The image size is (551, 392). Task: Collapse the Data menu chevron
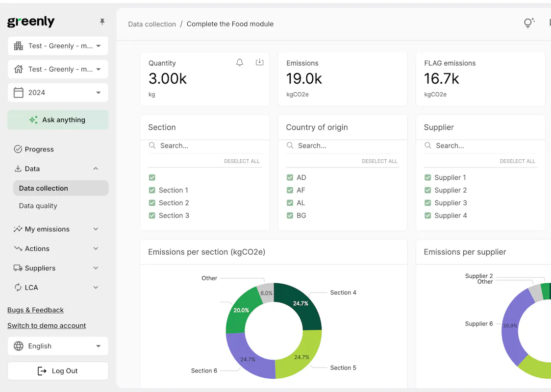[96, 169]
